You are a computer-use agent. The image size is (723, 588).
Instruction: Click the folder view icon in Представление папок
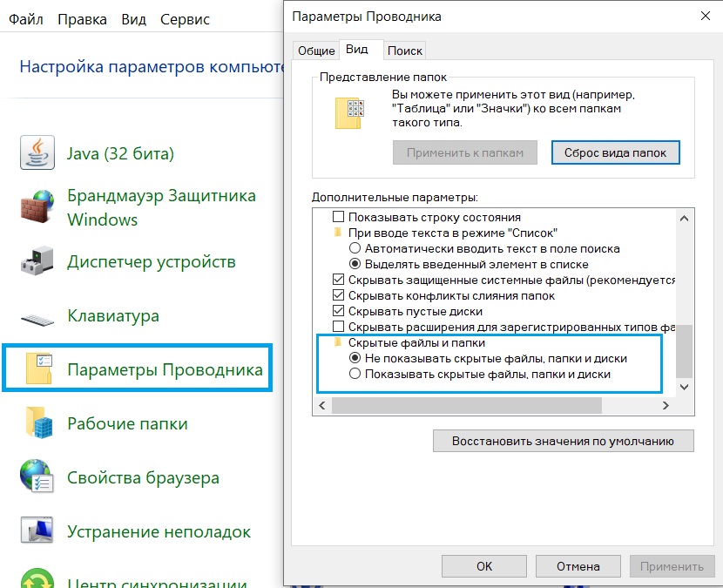[x=349, y=113]
